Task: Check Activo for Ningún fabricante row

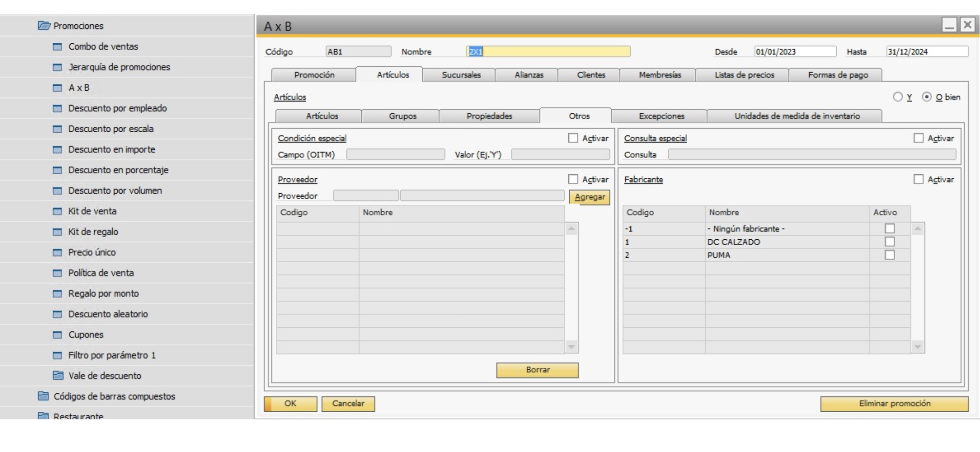Action: 889,229
